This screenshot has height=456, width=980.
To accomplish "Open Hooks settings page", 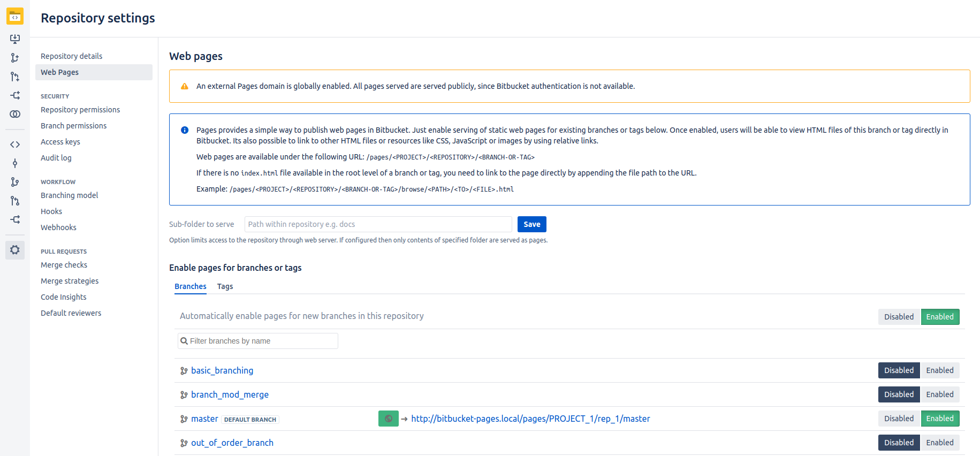I will (51, 211).
